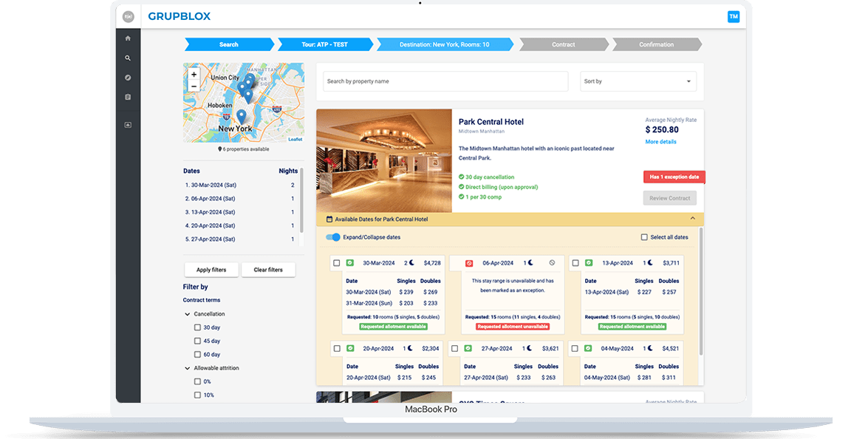Screen dimensions: 868x439
Task: Enable the 45 day cancellation filter
Action: [x=197, y=341]
